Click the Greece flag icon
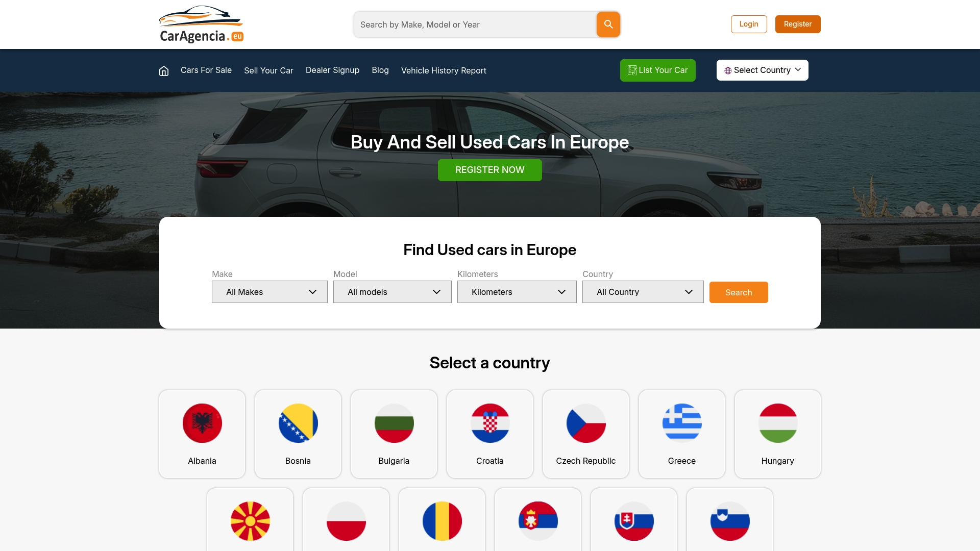Image resolution: width=980 pixels, height=551 pixels. 682,423
